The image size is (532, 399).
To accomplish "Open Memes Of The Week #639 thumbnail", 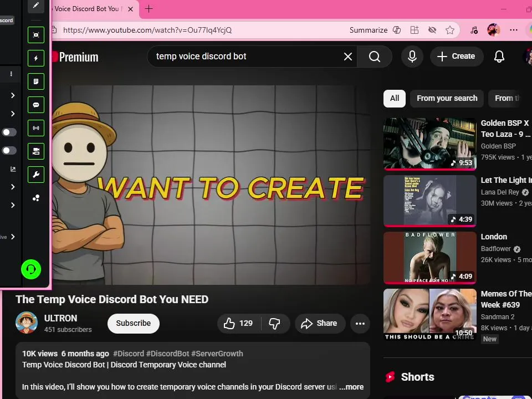I will (430, 315).
